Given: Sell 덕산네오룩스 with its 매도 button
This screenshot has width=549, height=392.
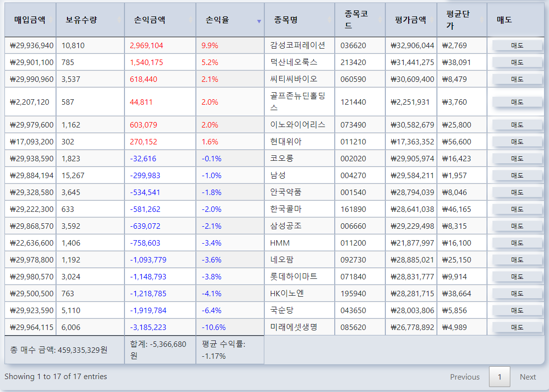Looking at the screenshot, I should tap(517, 63).
